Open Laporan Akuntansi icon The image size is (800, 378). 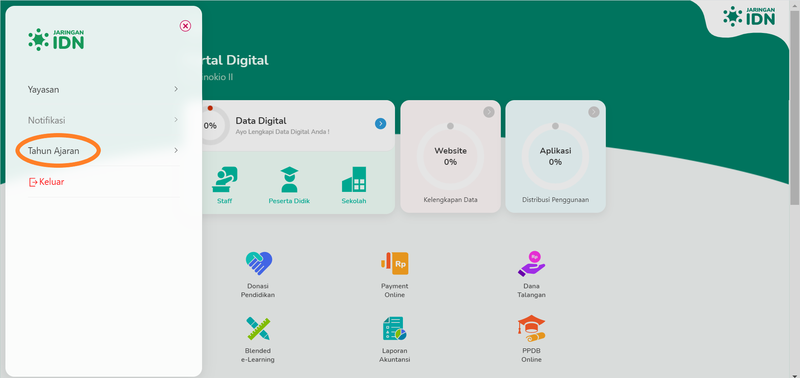point(394,329)
